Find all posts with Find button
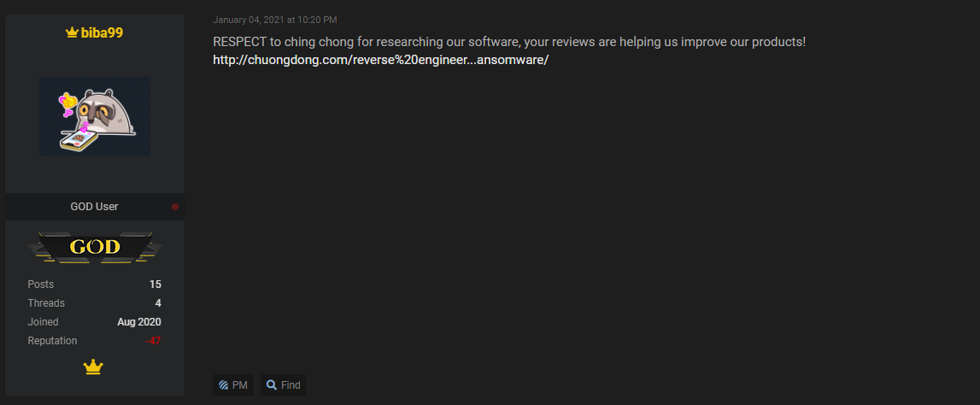Screen dimensions: 980x405 coord(284,385)
